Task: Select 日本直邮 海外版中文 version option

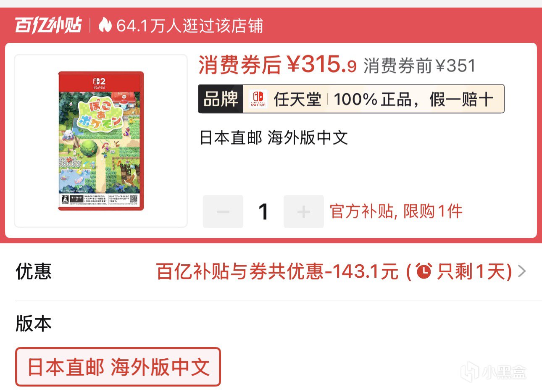Action: pyautogui.click(x=118, y=367)
